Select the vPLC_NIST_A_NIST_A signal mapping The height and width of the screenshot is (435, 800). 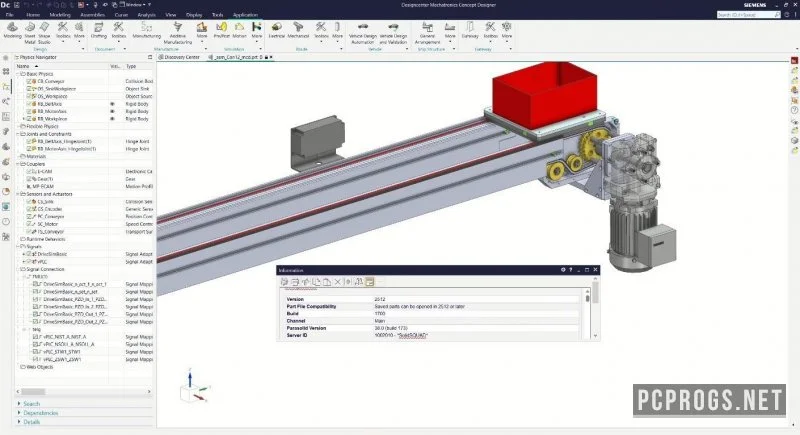[64, 337]
